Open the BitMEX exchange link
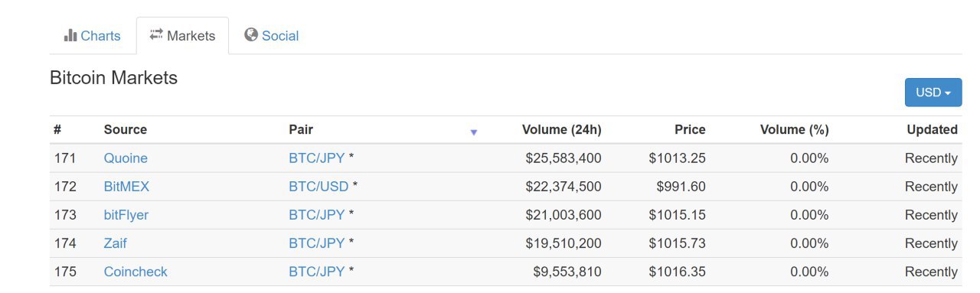 tap(126, 187)
